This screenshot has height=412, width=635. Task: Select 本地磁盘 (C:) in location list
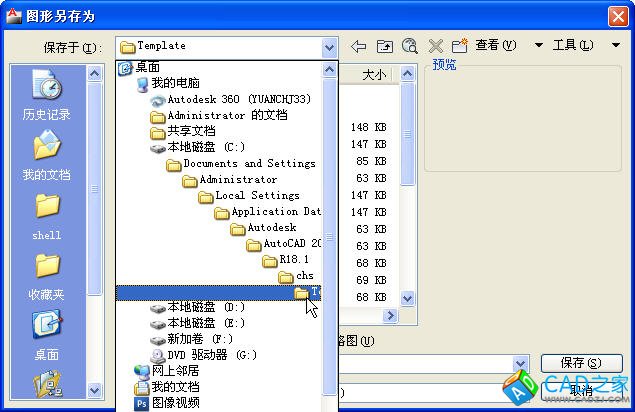205,147
